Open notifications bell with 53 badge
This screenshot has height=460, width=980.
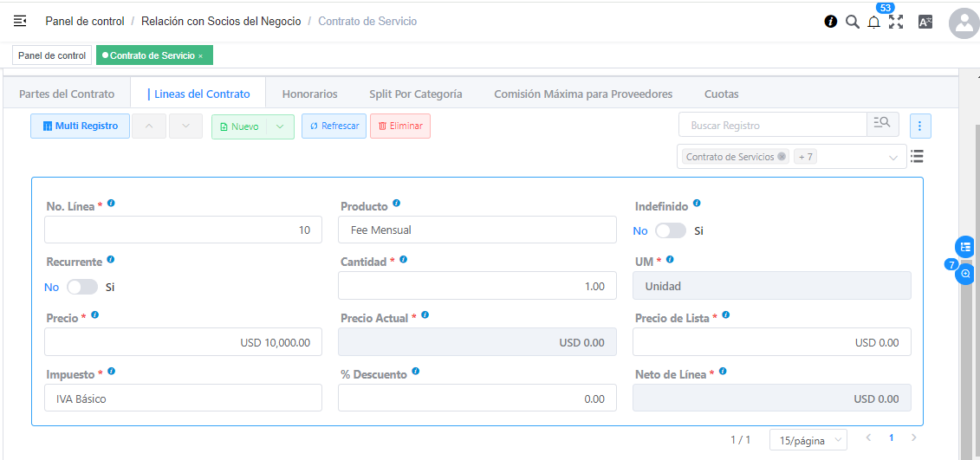point(873,22)
